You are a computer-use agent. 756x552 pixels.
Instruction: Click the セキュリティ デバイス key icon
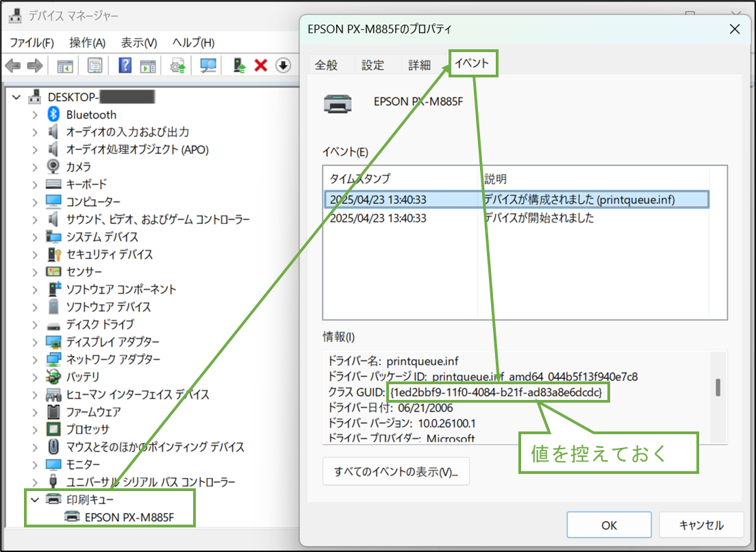(54, 254)
